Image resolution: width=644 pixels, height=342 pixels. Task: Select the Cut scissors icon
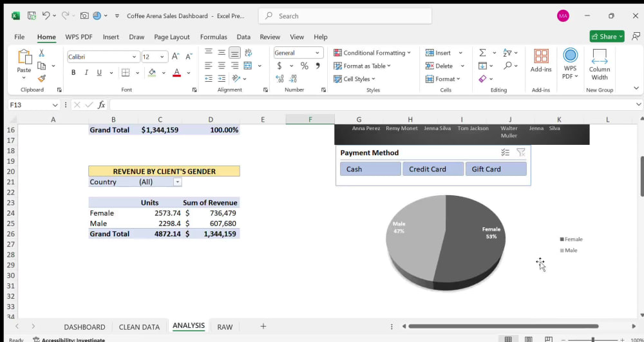(x=41, y=53)
